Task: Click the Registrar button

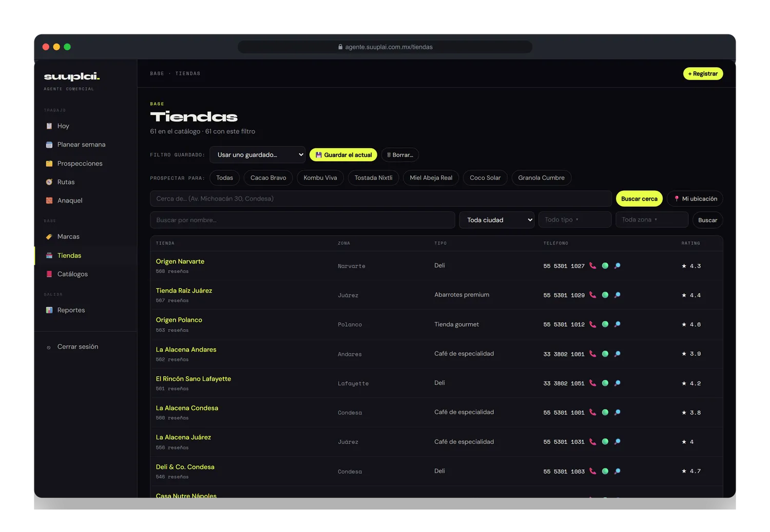Action: tap(703, 74)
